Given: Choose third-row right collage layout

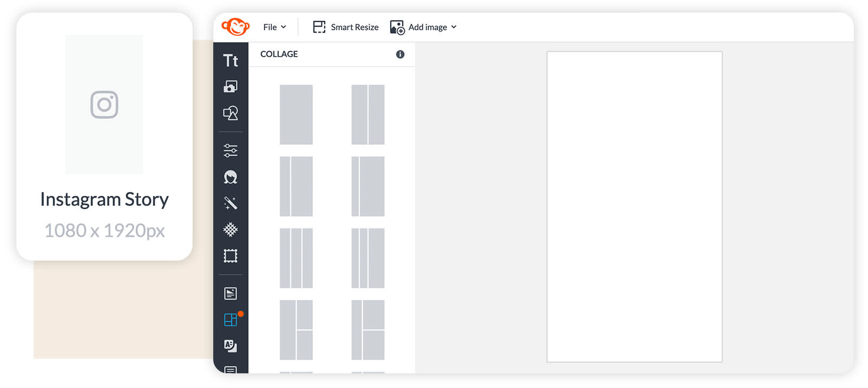Looking at the screenshot, I should [368, 258].
